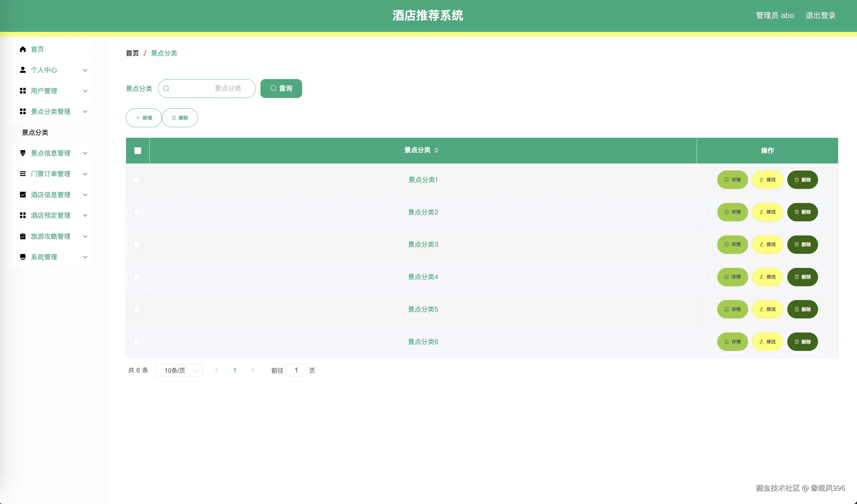Image resolution: width=857 pixels, height=504 pixels.
Task: Select 景点分类 in the sidebar submenu
Action: [35, 132]
